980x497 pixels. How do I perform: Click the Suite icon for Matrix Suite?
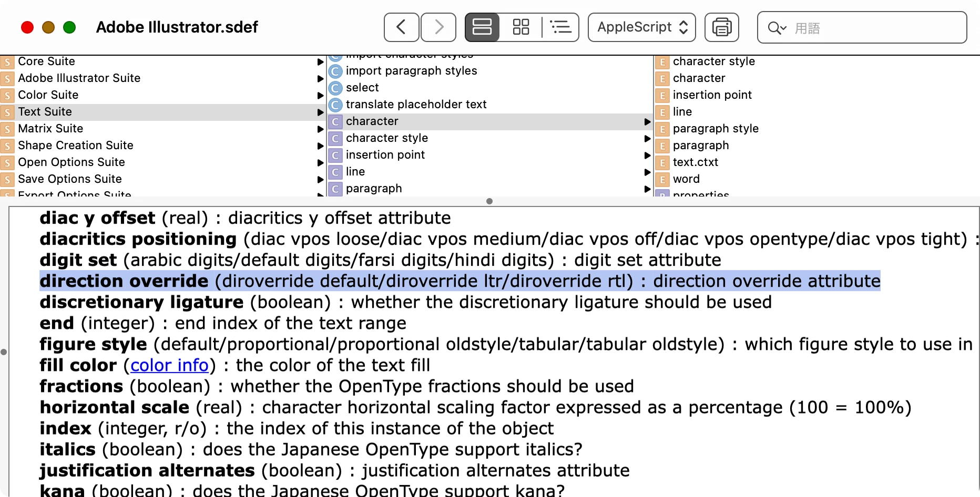pyautogui.click(x=7, y=129)
